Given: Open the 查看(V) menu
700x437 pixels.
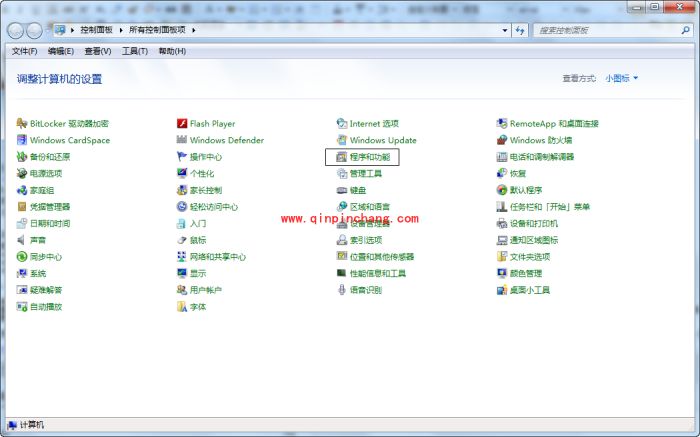Looking at the screenshot, I should [98, 51].
